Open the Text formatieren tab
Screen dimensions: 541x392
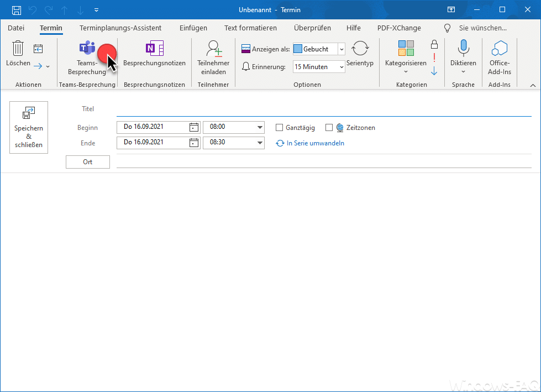[250, 28]
